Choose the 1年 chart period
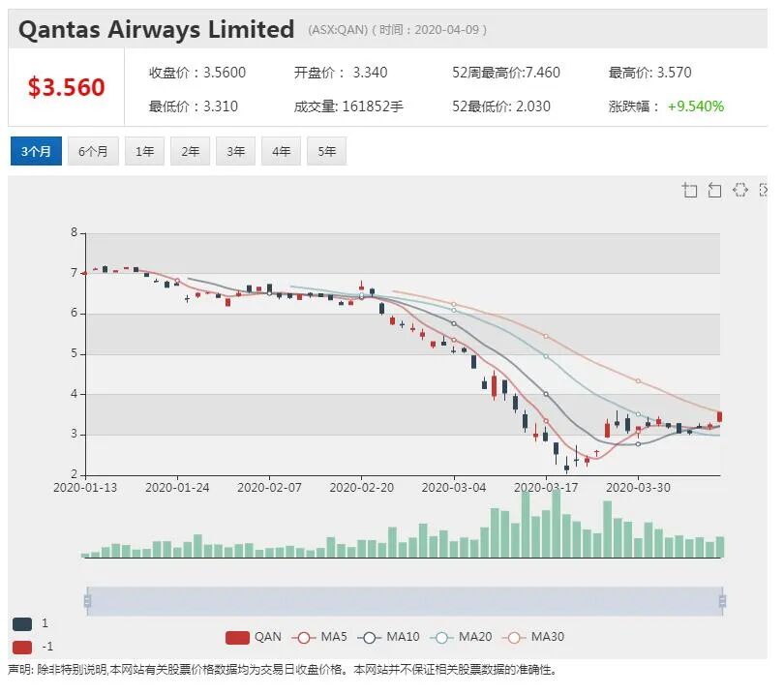The height and width of the screenshot is (695, 784). pyautogui.click(x=144, y=151)
